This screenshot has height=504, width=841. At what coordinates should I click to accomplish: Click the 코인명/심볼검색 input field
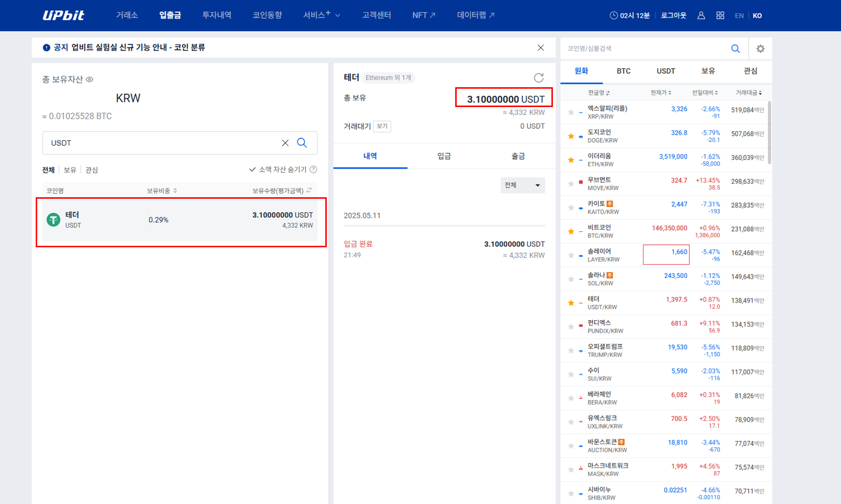coord(645,49)
